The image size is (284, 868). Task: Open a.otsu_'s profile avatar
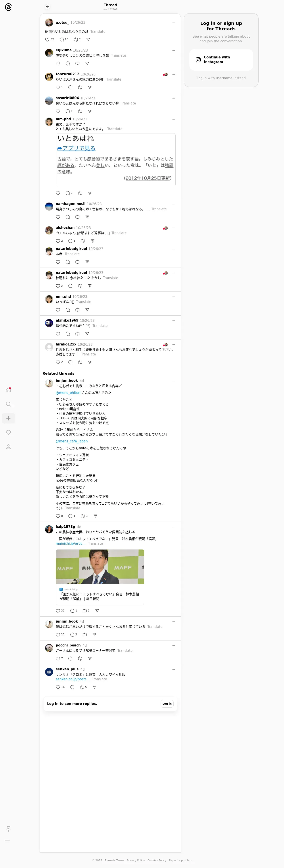[x=49, y=23]
